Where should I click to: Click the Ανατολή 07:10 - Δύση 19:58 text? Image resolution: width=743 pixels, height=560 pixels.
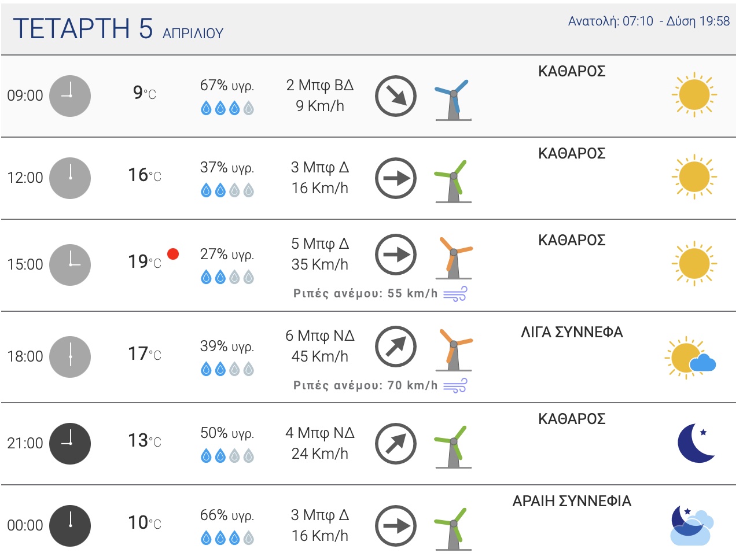(x=649, y=21)
